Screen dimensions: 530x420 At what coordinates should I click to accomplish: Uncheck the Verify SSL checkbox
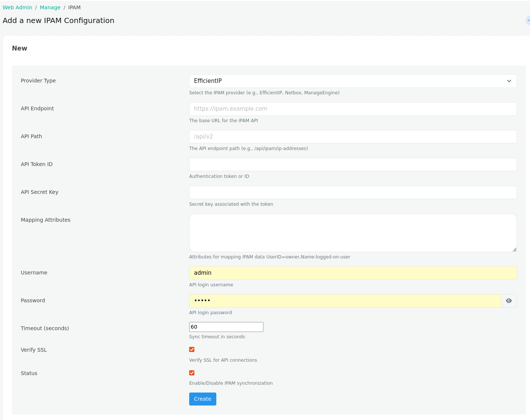click(192, 349)
